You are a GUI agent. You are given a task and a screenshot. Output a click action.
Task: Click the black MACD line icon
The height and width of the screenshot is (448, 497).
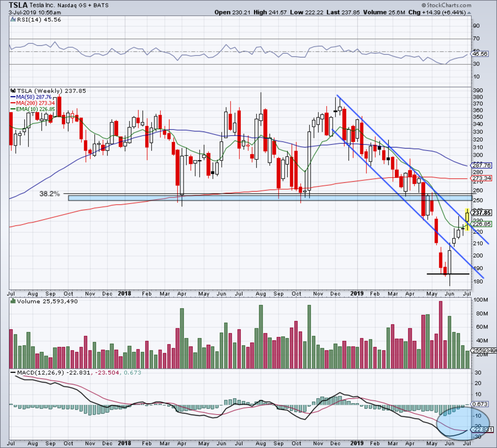13,373
